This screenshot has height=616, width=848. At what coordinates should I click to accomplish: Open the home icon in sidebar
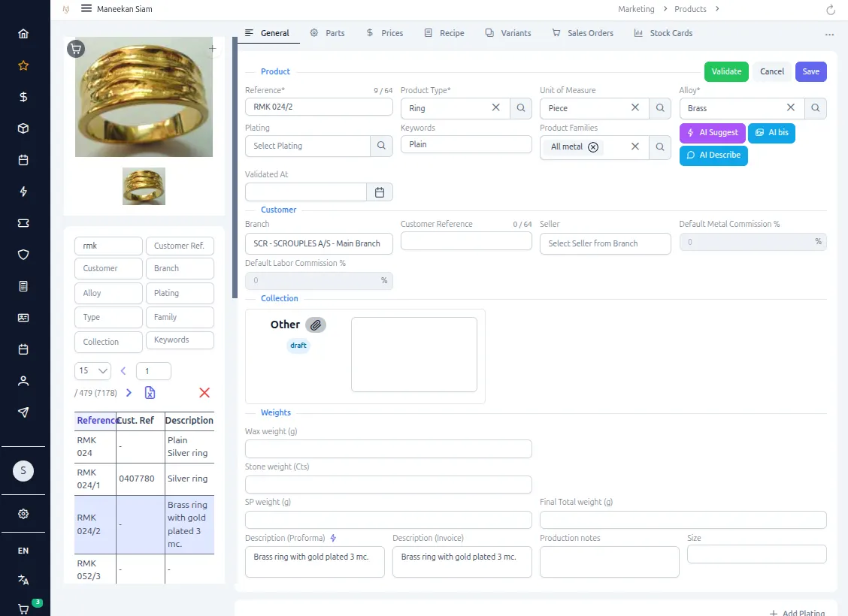tap(23, 34)
